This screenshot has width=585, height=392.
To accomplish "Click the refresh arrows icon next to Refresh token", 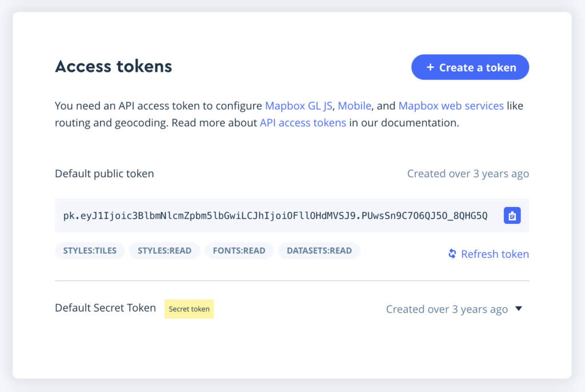I will pos(452,254).
